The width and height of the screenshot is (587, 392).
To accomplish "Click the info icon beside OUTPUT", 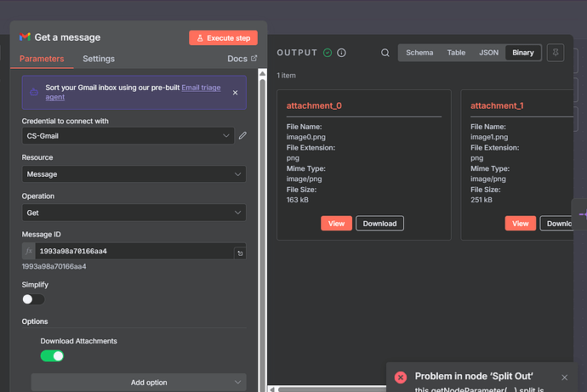I will pos(342,53).
